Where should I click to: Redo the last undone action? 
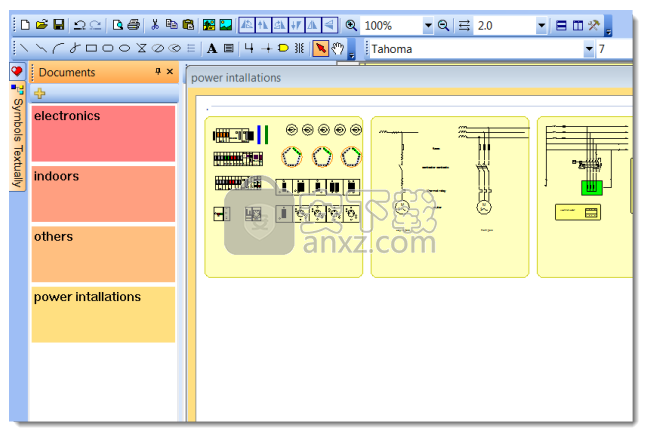96,25
